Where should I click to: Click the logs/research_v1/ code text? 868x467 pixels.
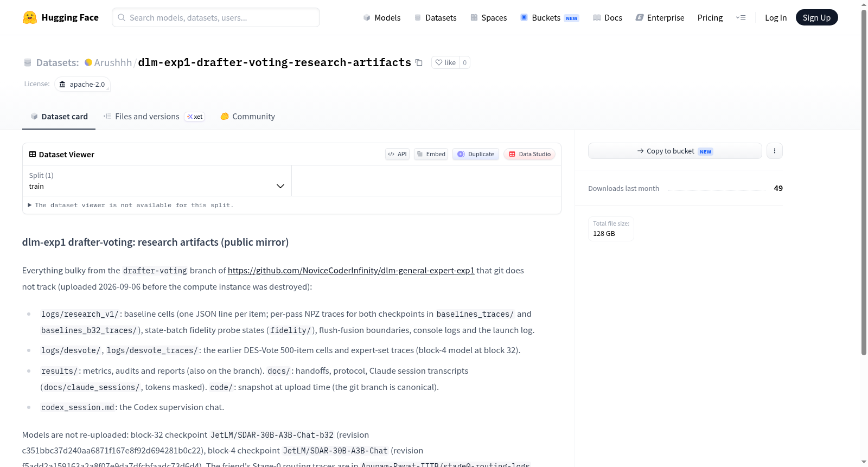(x=80, y=314)
